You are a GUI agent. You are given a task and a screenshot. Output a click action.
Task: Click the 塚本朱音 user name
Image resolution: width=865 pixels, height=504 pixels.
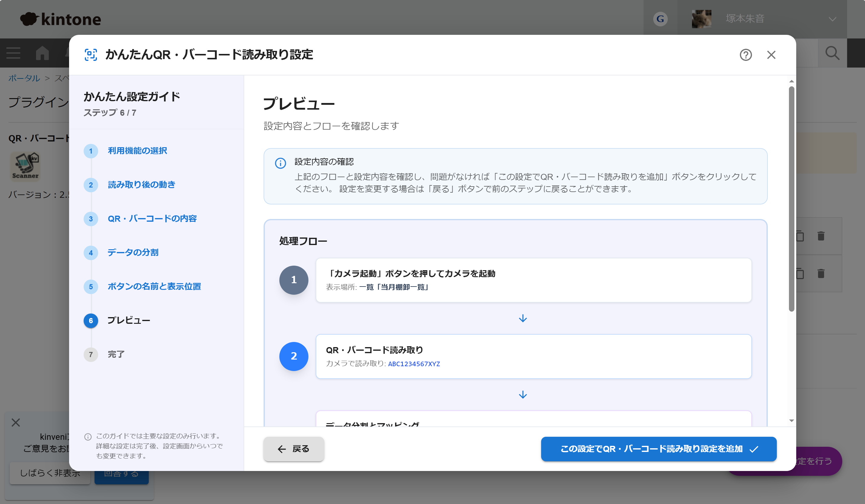point(745,18)
